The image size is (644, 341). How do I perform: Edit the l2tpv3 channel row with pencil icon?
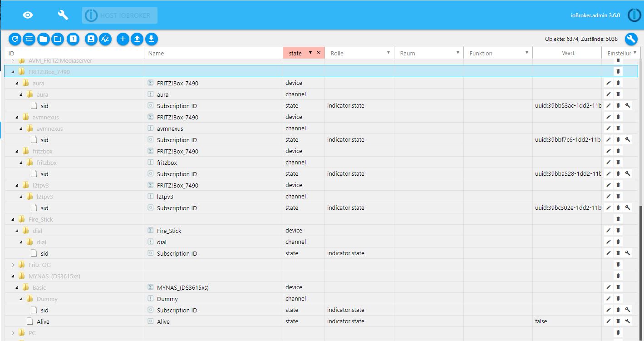coord(609,196)
